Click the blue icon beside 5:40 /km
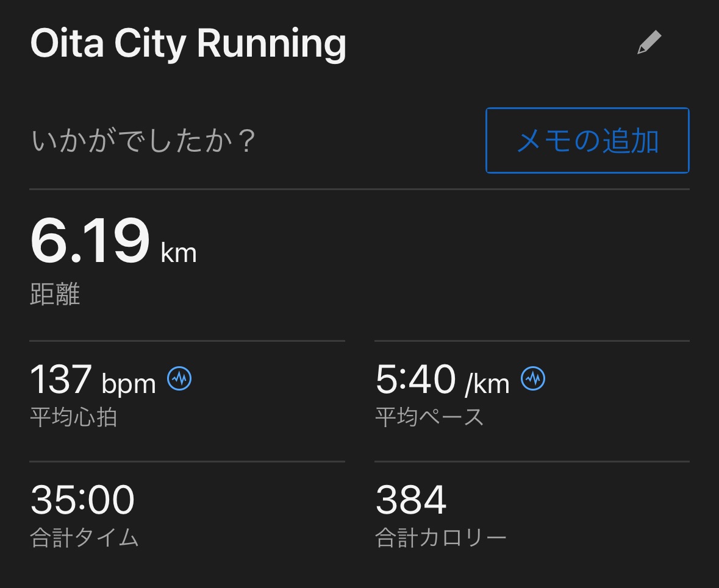This screenshot has width=719, height=588. 533,379
